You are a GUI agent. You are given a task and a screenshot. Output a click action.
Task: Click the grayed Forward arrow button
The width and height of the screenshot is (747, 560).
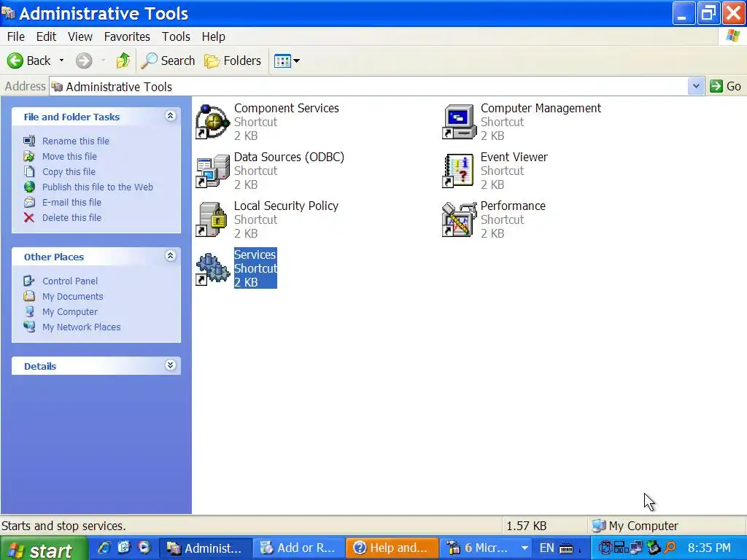pyautogui.click(x=84, y=61)
